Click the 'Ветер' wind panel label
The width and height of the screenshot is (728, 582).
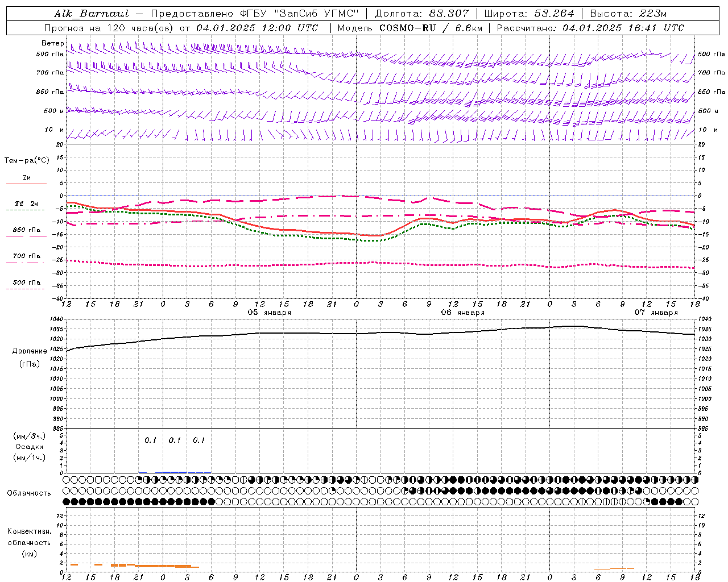pyautogui.click(x=53, y=43)
